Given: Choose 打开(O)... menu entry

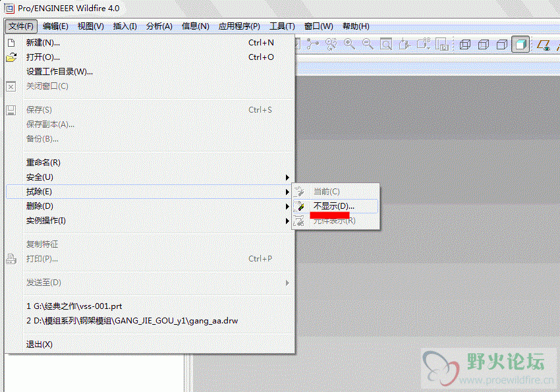Looking at the screenshot, I should click(x=150, y=57).
